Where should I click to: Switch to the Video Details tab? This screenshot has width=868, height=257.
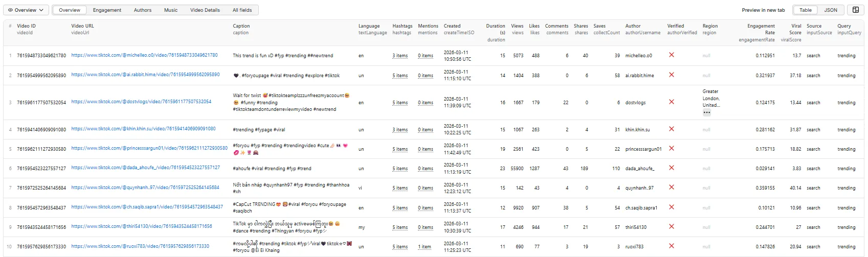point(205,10)
